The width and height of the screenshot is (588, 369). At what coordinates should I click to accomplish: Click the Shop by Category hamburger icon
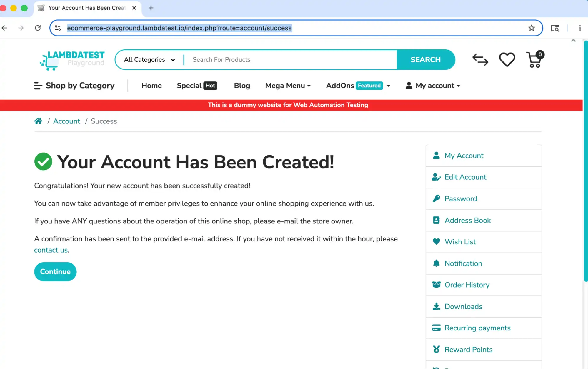[38, 86]
